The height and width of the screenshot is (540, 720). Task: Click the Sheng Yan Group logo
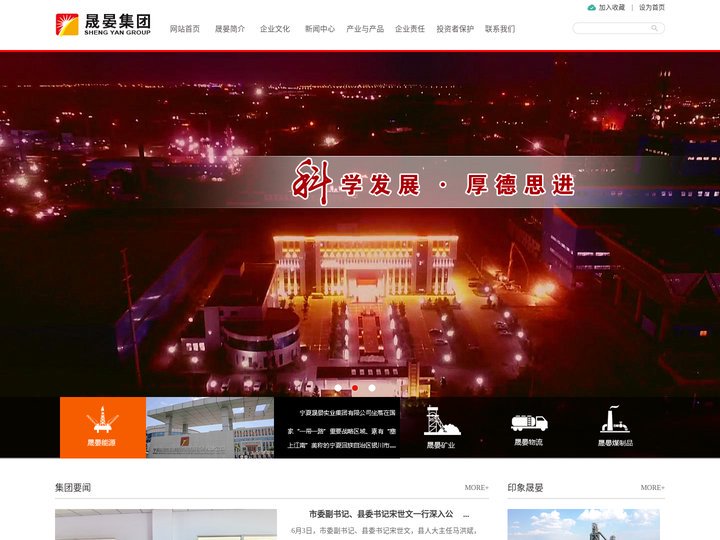[x=103, y=24]
